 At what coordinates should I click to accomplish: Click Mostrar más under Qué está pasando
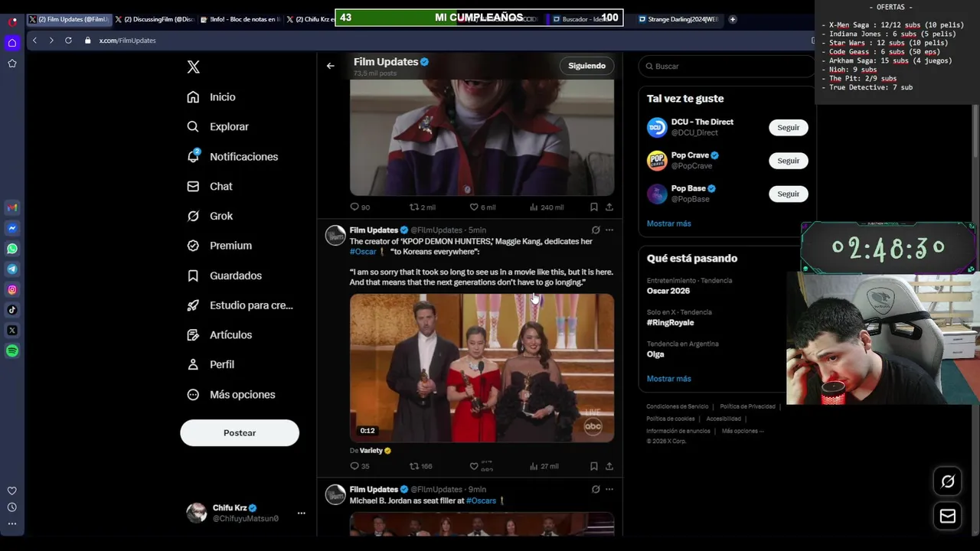668,379
